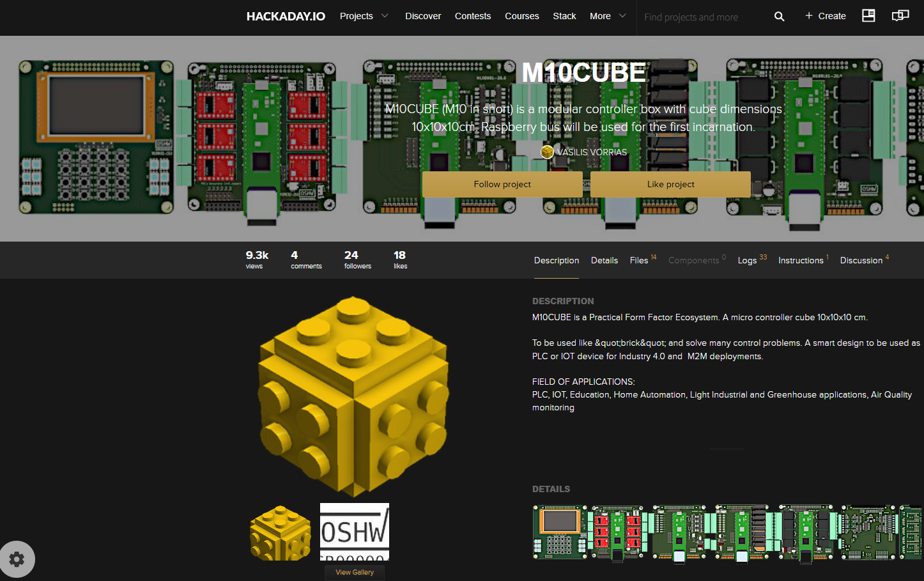Click Vasilis Vorrias avatar icon
This screenshot has width=924, height=581.
coord(547,152)
